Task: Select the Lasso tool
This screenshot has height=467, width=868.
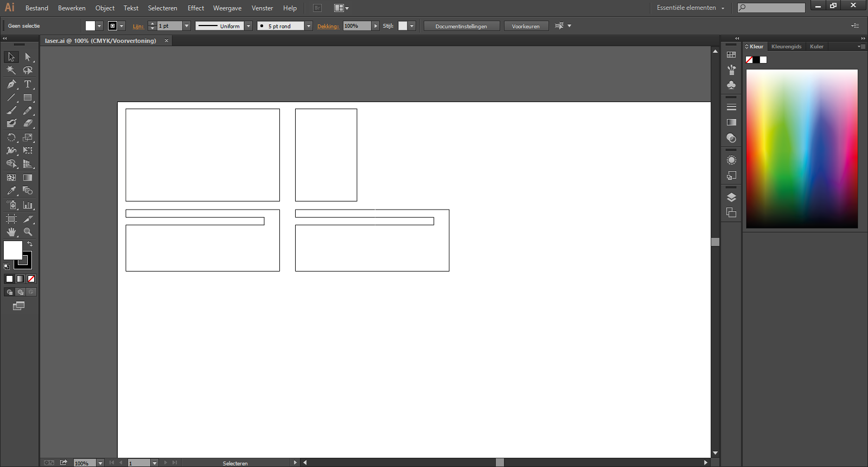Action: (28, 70)
